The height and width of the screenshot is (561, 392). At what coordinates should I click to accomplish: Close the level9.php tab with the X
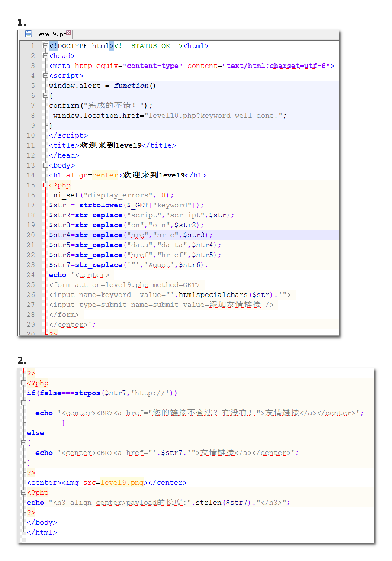69,33
